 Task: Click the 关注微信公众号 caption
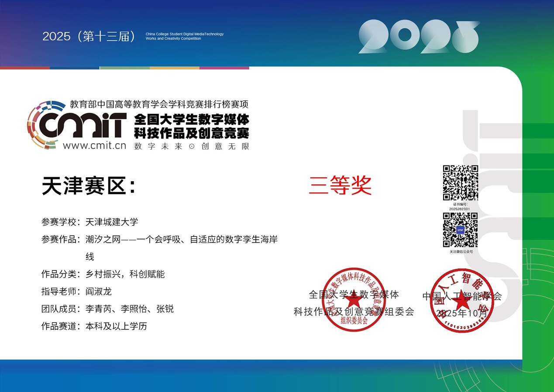461,252
